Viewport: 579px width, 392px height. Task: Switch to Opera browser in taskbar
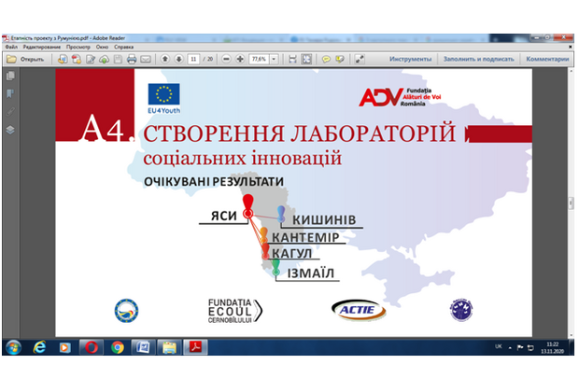pyautogui.click(x=92, y=347)
